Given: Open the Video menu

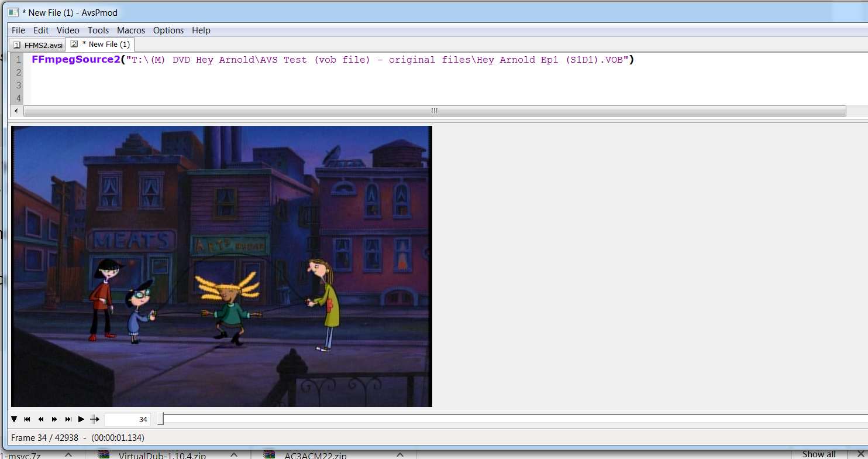Looking at the screenshot, I should coord(68,30).
